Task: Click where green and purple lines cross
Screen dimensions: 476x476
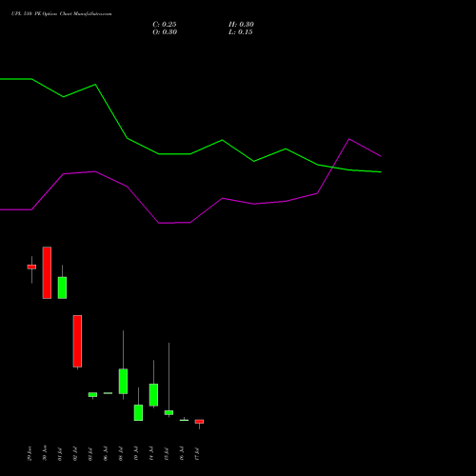Action: pyautogui.click(x=332, y=168)
